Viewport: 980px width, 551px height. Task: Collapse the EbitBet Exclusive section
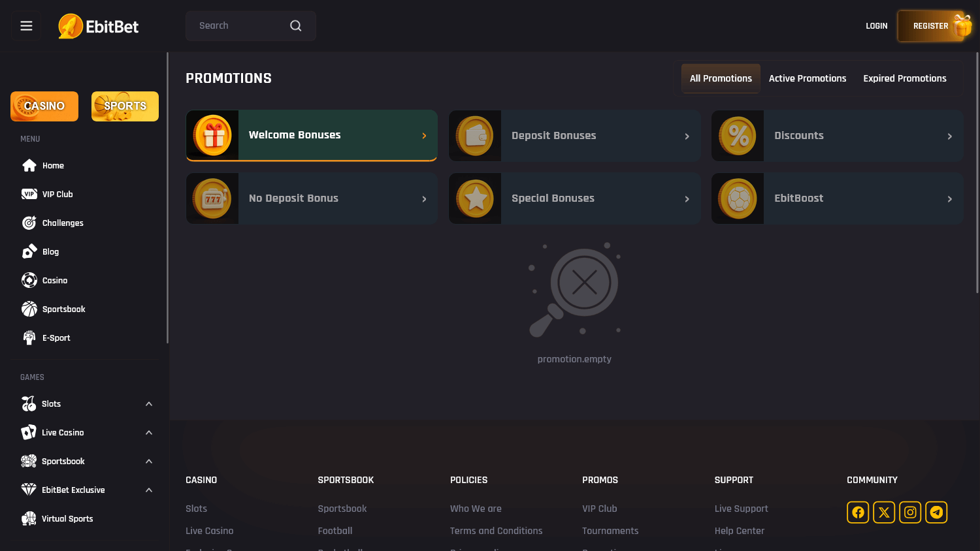149,490
